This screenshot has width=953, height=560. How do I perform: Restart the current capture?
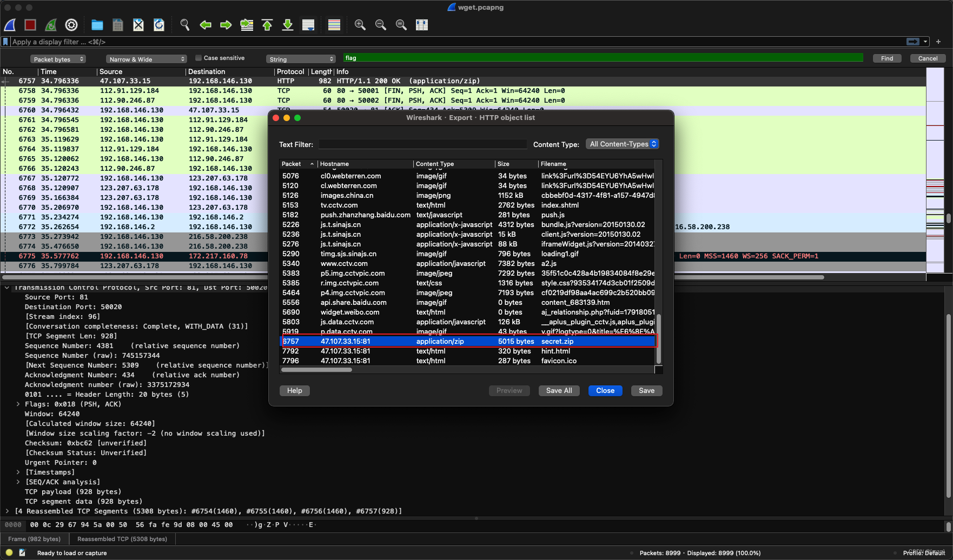(x=51, y=25)
